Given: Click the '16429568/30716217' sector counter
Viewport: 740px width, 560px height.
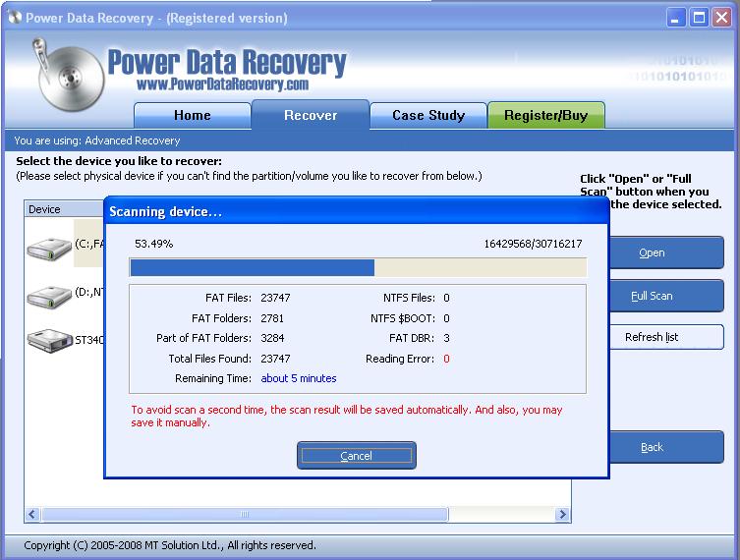Looking at the screenshot, I should (x=533, y=244).
